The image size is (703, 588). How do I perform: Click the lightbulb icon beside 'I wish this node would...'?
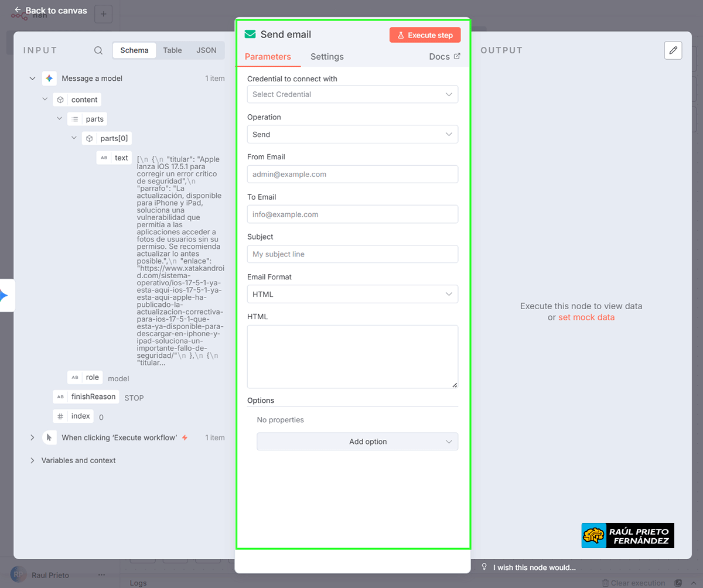pyautogui.click(x=484, y=567)
